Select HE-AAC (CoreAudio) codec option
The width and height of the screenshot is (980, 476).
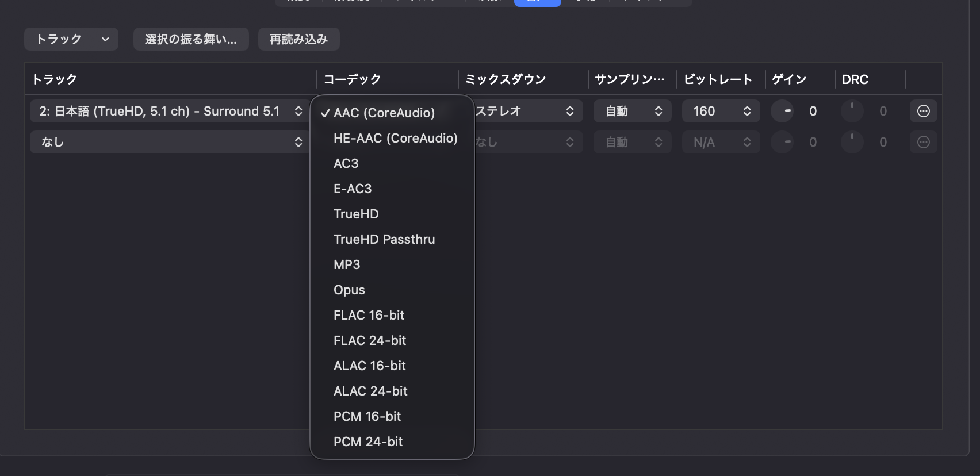tap(395, 138)
